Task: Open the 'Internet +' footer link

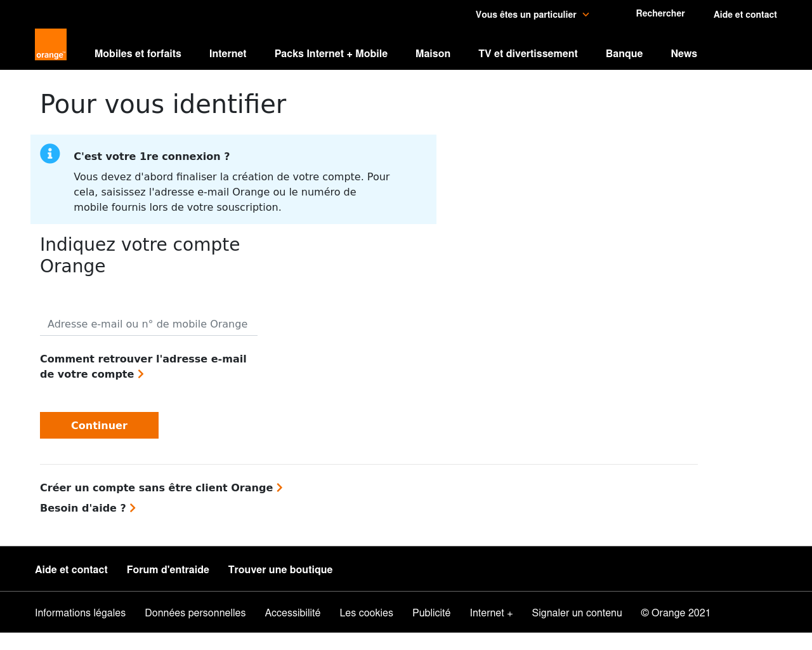Action: pos(491,613)
